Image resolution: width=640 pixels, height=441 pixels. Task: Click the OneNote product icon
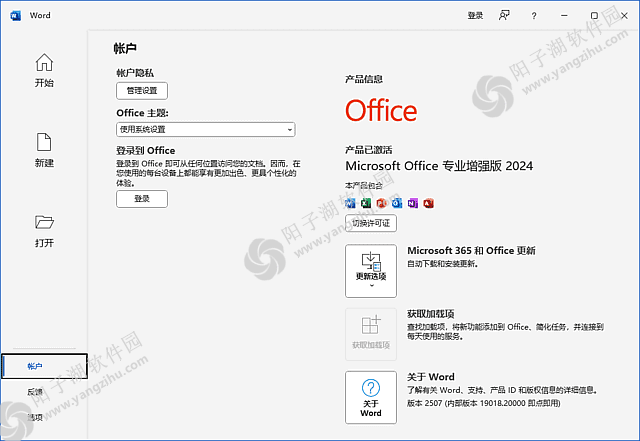[413, 203]
